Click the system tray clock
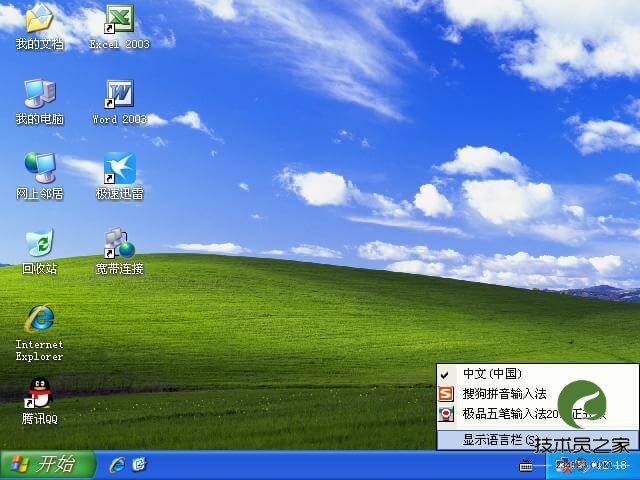The image size is (640, 480). click(x=610, y=465)
